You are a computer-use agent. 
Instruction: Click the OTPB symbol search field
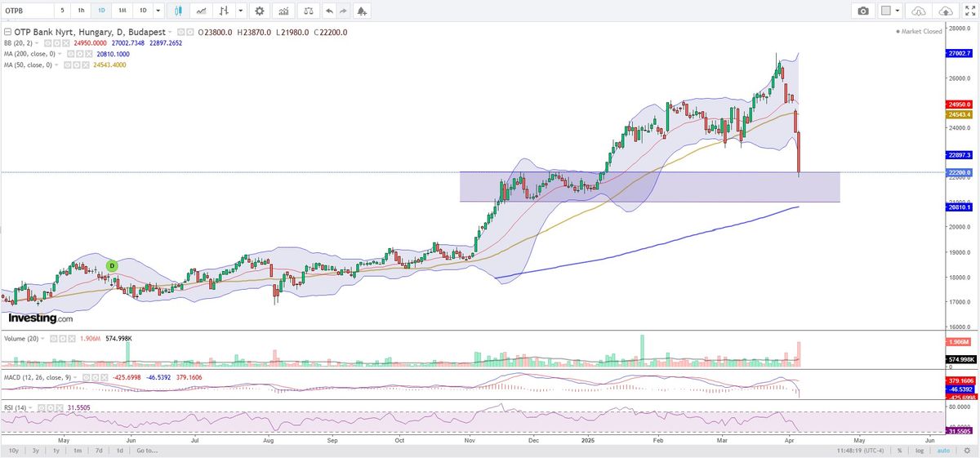[29, 11]
